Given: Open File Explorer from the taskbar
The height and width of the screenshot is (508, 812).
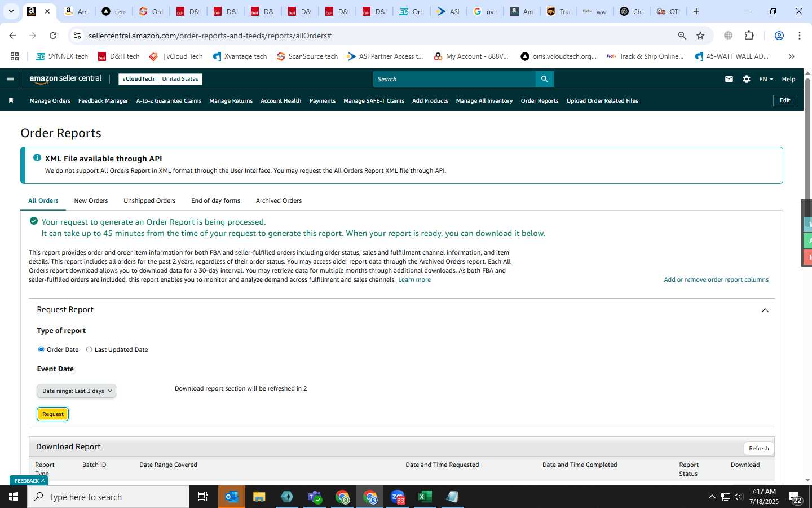Looking at the screenshot, I should click(x=259, y=497).
